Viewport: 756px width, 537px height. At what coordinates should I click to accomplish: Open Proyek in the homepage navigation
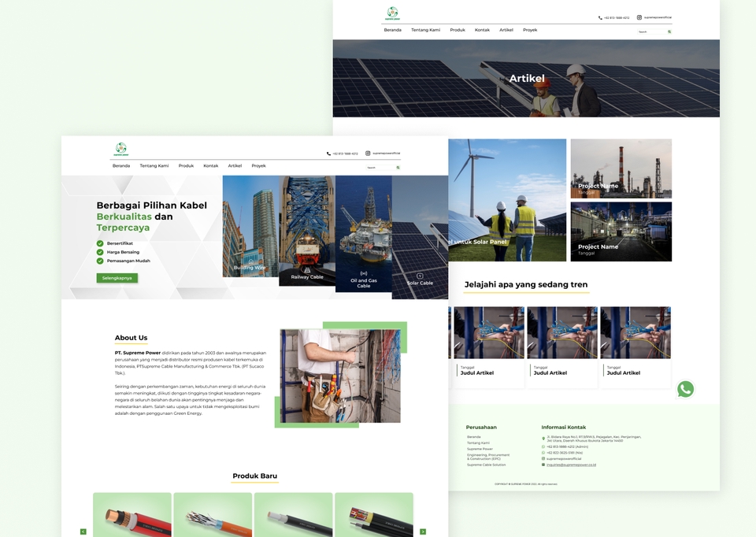click(258, 166)
